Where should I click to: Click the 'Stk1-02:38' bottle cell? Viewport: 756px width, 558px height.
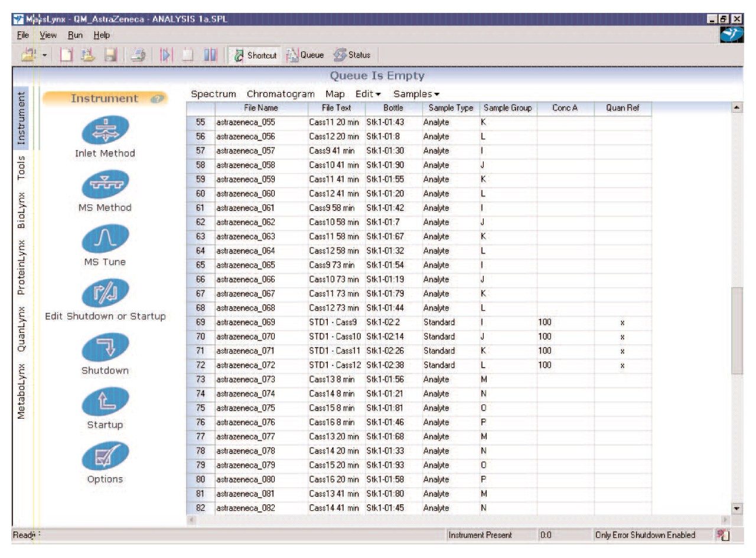pos(393,365)
